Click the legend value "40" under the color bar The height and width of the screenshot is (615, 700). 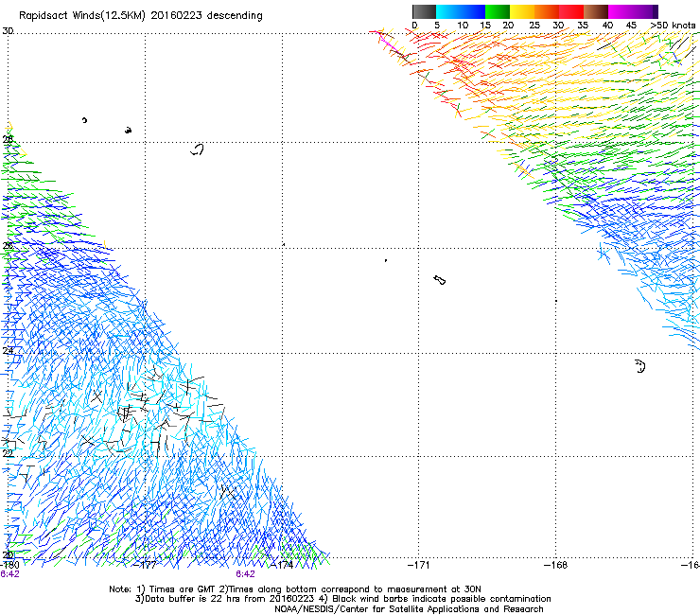pyautogui.click(x=607, y=26)
